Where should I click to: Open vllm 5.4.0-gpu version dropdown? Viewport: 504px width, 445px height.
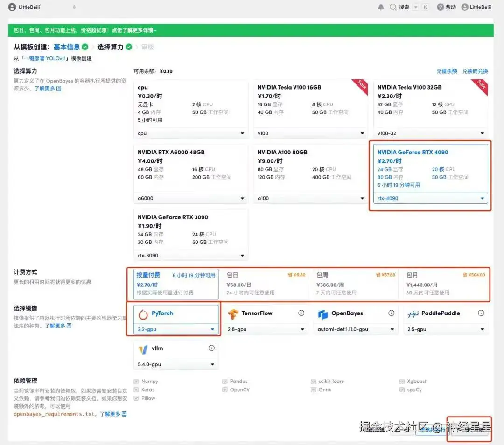[176, 364]
